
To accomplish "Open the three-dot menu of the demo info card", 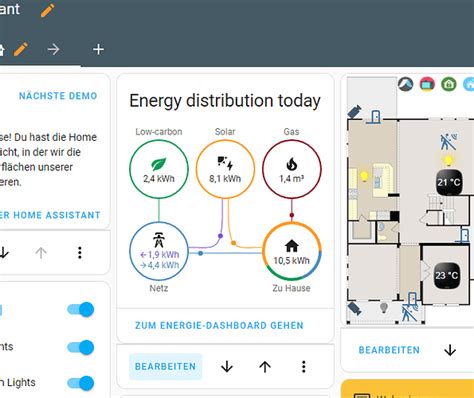I will pos(80,253).
